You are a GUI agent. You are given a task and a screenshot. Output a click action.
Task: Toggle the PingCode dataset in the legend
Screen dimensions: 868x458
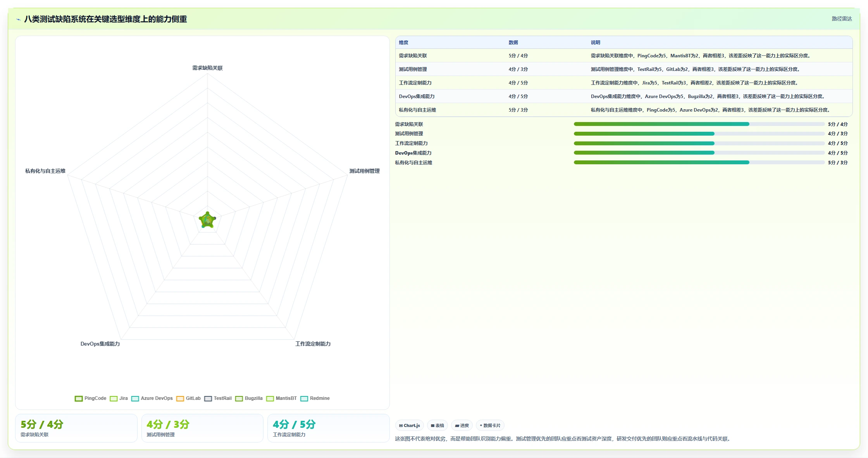coord(90,398)
